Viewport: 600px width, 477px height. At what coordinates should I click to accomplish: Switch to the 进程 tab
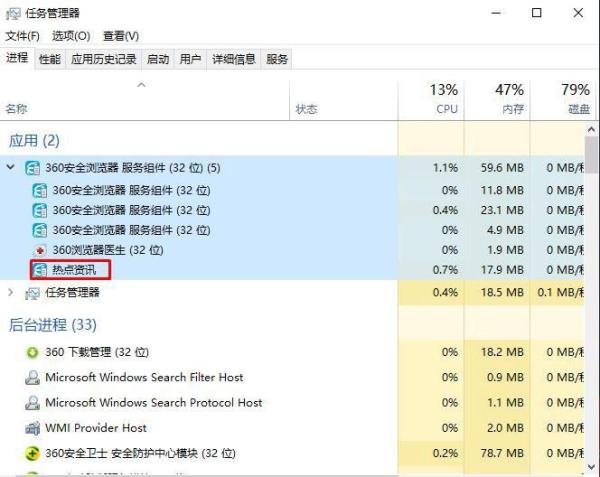coord(17,58)
